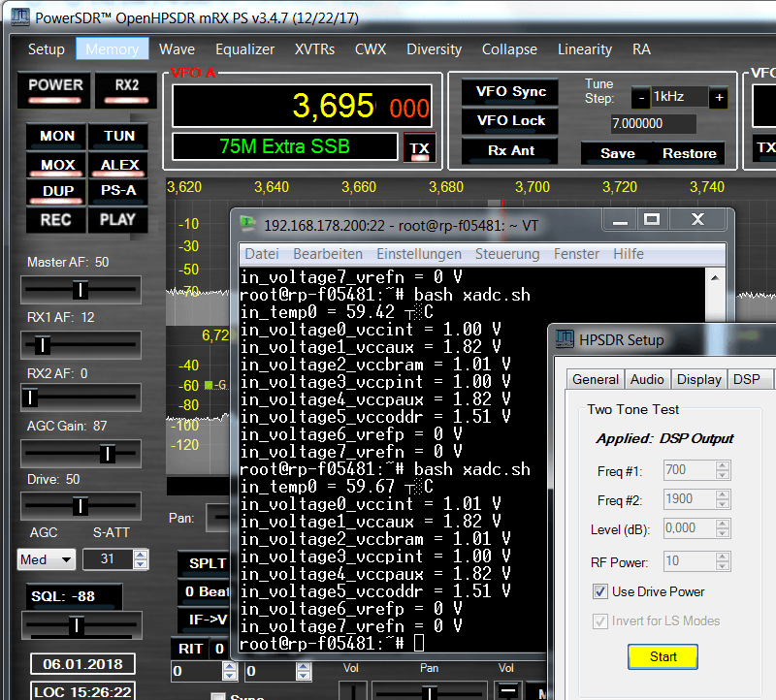
Task: Click the Drive slider
Action: point(81,506)
